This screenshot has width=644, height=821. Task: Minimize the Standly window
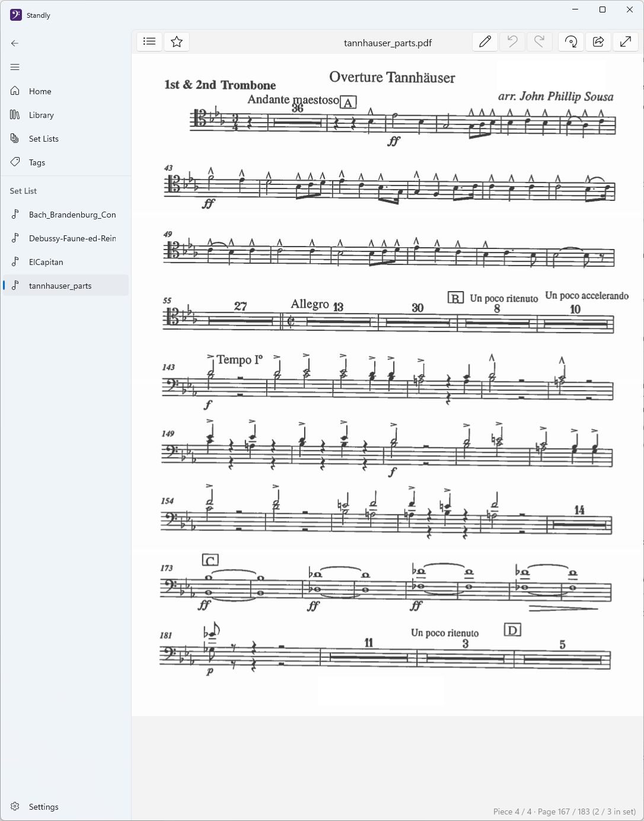(x=575, y=9)
